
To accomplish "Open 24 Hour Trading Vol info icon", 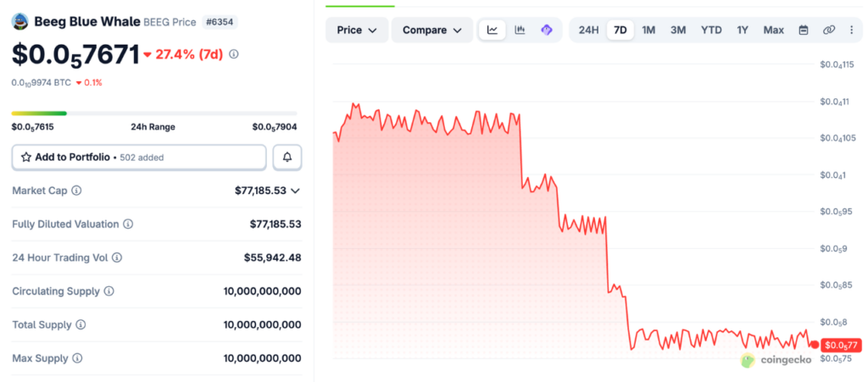I will pyautogui.click(x=117, y=257).
